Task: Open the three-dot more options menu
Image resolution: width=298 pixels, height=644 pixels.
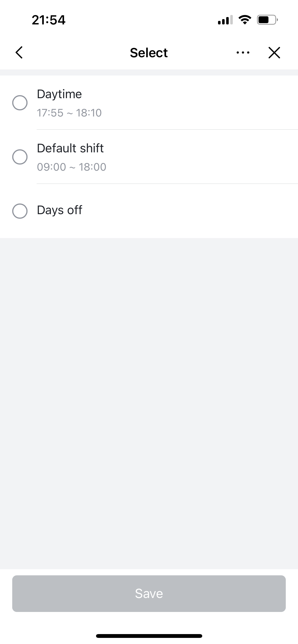Action: tap(243, 53)
